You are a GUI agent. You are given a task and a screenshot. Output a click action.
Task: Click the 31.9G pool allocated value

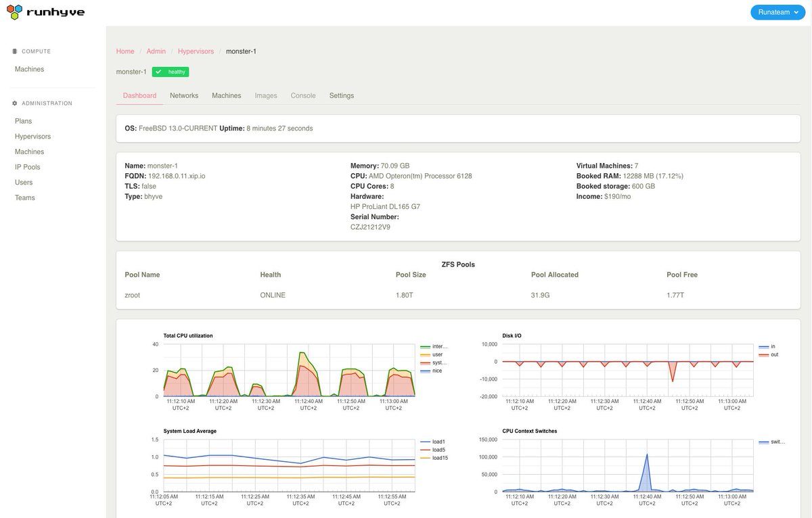pos(541,296)
